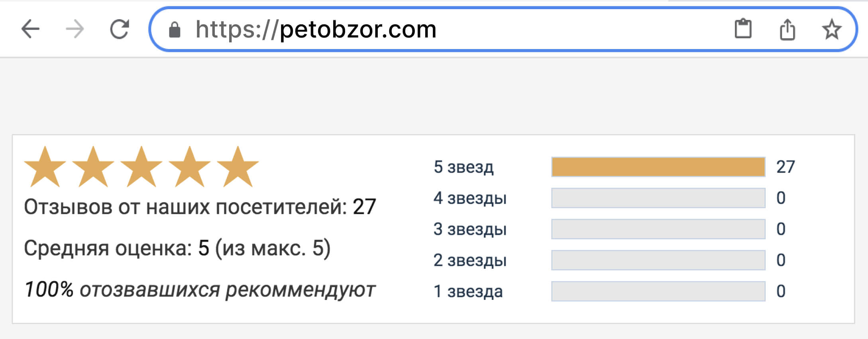Click the "2 звезды" label
Viewport: 868px width, 339px height.
pos(470,260)
